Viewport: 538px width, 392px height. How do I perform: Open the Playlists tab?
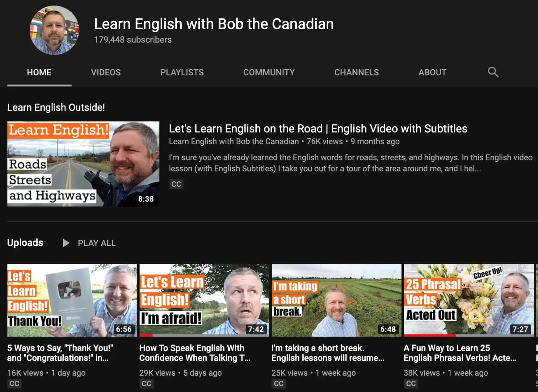(182, 72)
